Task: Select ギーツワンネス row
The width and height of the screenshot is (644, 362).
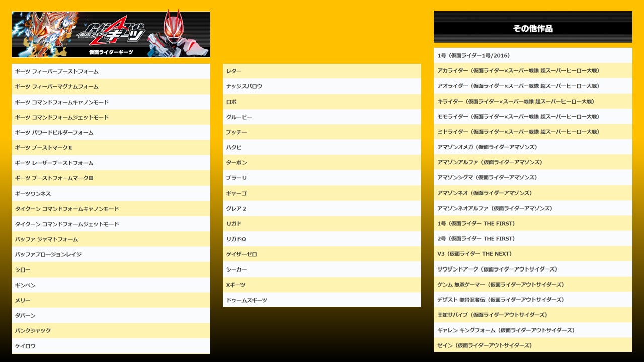Action: [x=111, y=194]
